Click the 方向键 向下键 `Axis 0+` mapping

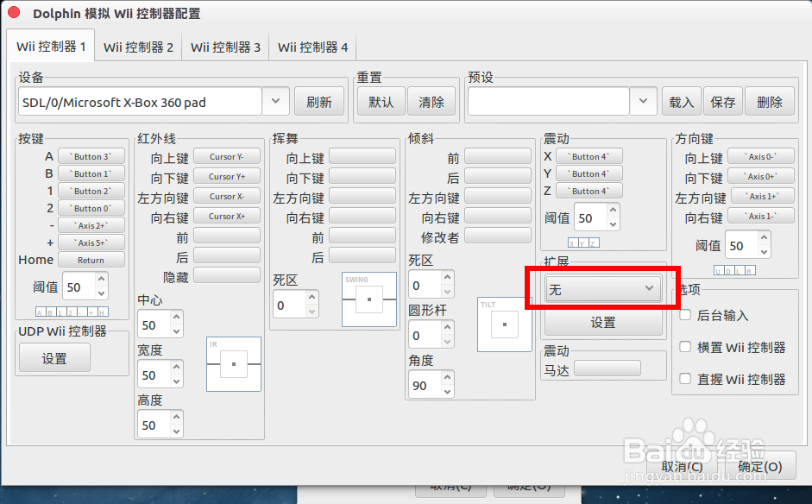(x=761, y=176)
